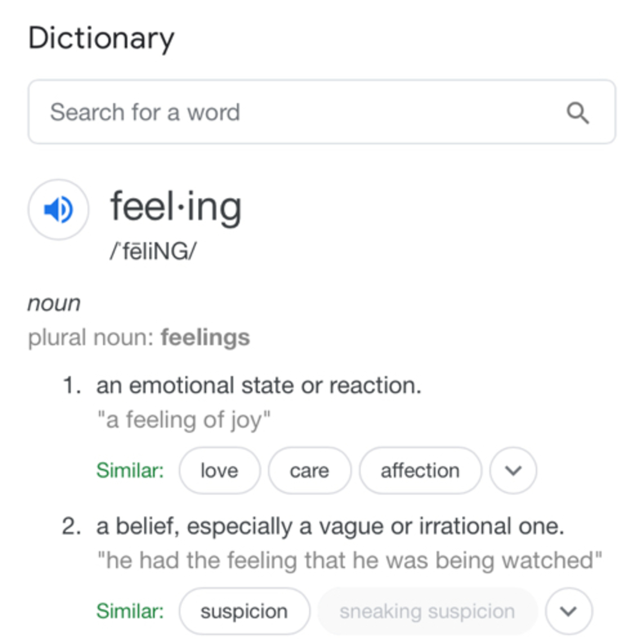Viewport: 644px width, 644px height.
Task: Click the example 'a feeling of joy'
Action: pyautogui.click(x=184, y=420)
